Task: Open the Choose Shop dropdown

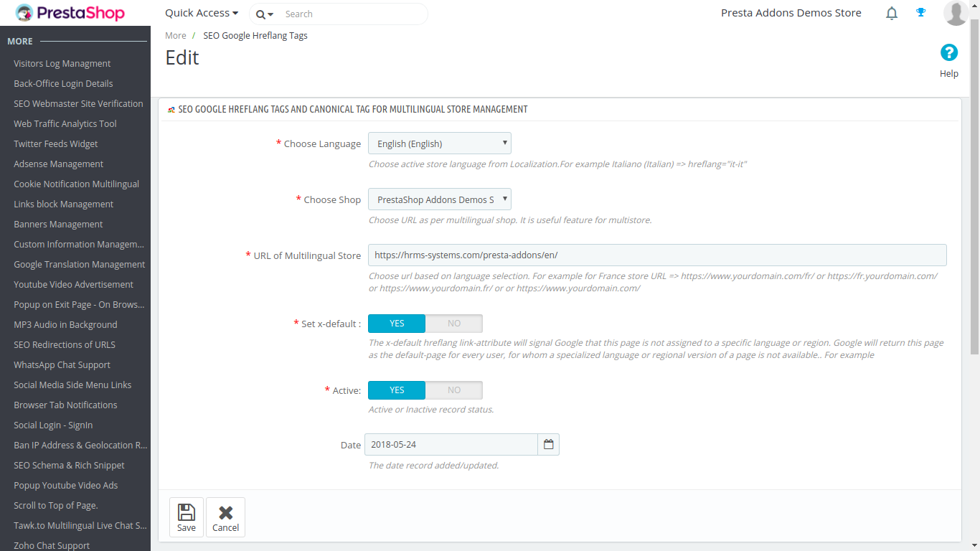Action: 440,199
